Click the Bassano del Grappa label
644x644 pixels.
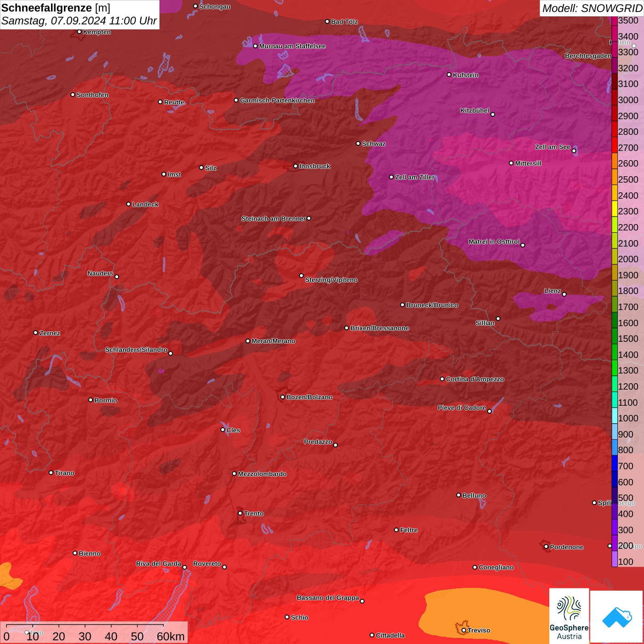(x=328, y=598)
